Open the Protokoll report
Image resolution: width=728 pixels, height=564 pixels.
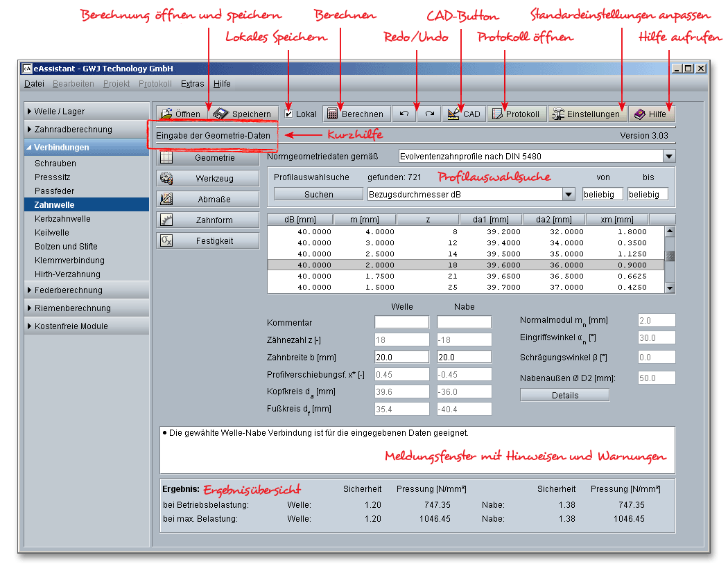pos(515,114)
